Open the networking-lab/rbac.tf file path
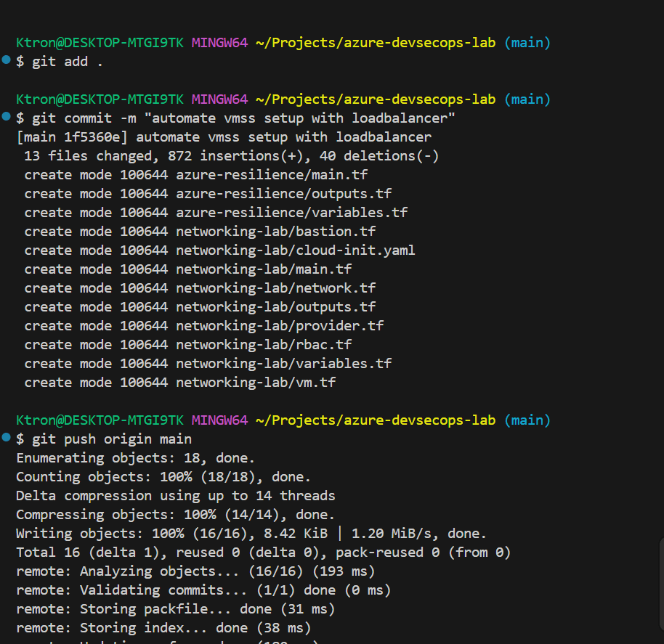This screenshot has width=664, height=644. (264, 345)
